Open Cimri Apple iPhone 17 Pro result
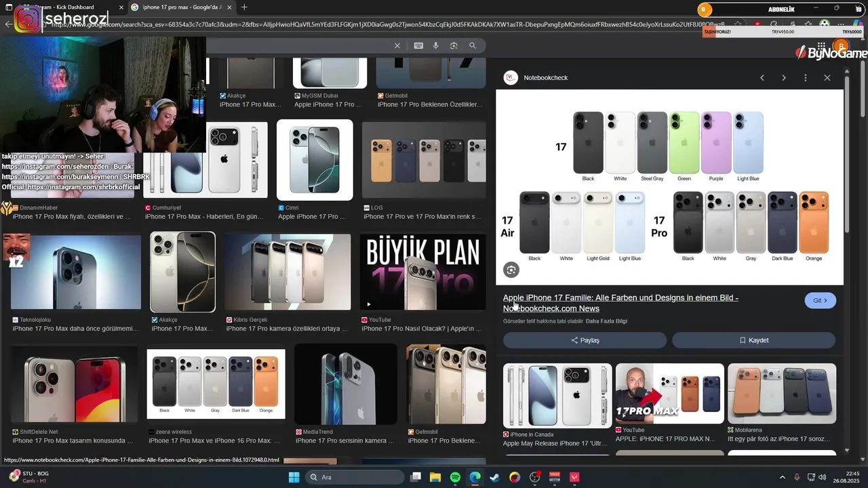Screen dimensions: 868x488 [x=315, y=160]
